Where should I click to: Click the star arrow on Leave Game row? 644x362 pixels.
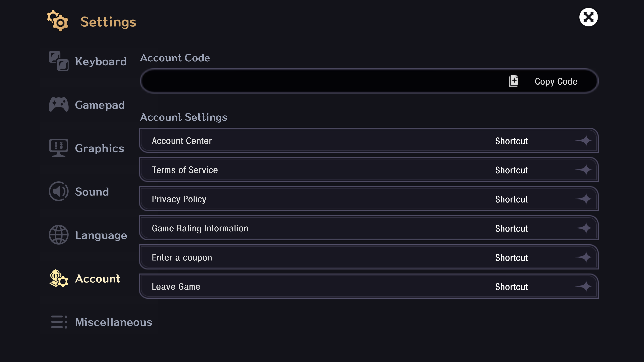pos(583,287)
